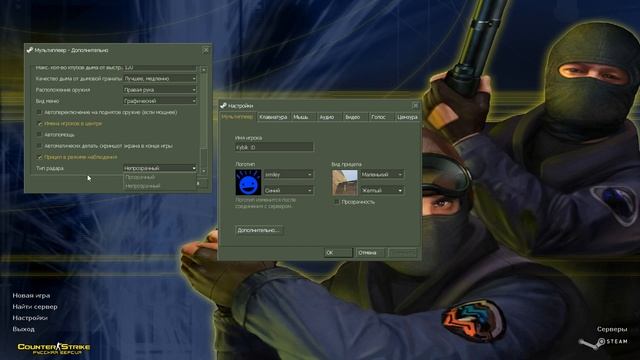Click the scroll down arrow in advanced options
This screenshot has height=360, width=640.
click(204, 171)
